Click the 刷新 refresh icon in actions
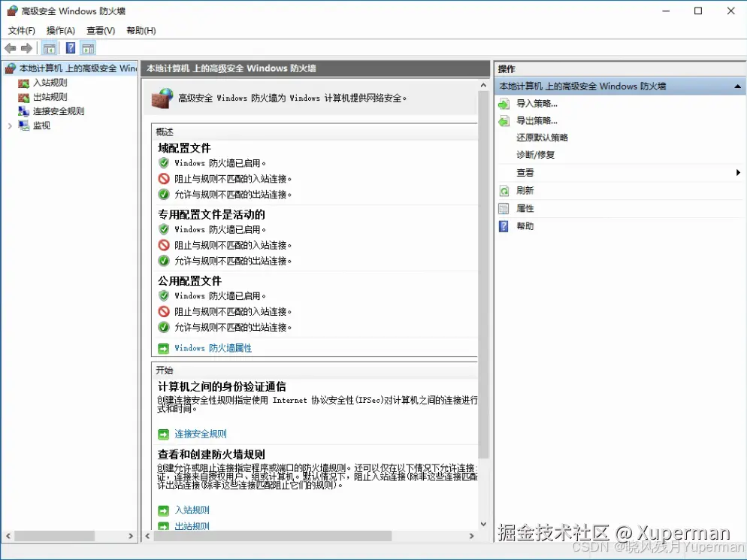 pyautogui.click(x=504, y=191)
